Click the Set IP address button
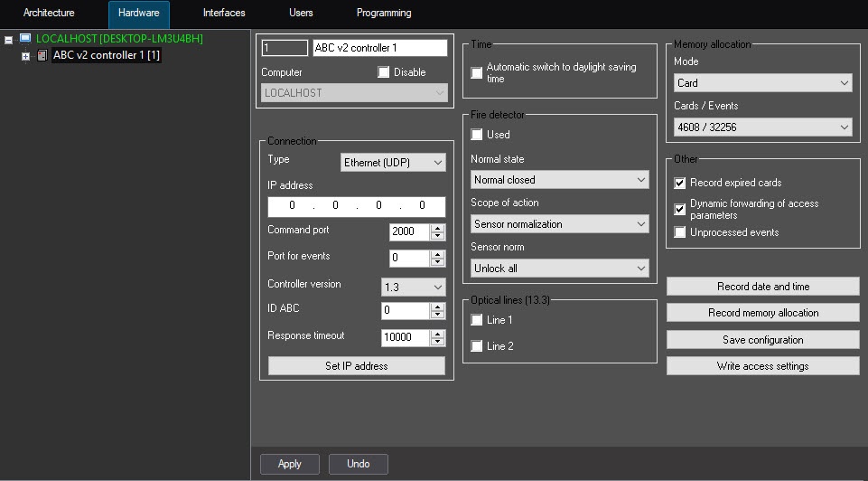This screenshot has width=868, height=481. pos(356,366)
